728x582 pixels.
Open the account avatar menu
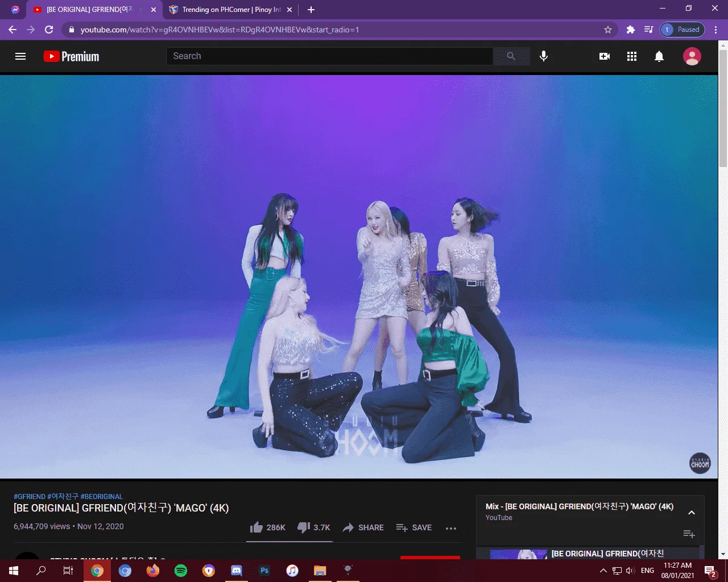pyautogui.click(x=692, y=56)
